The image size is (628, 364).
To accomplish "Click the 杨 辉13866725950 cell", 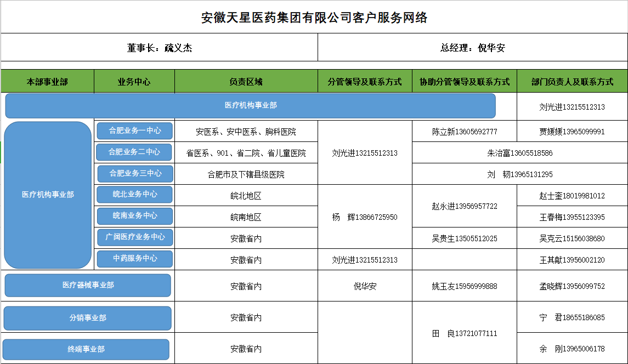I will [365, 217].
